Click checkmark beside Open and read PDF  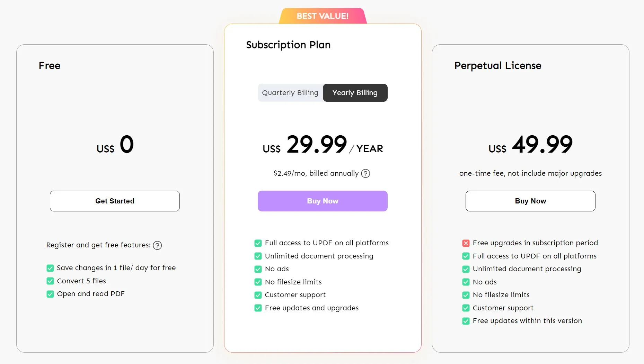[x=50, y=294]
